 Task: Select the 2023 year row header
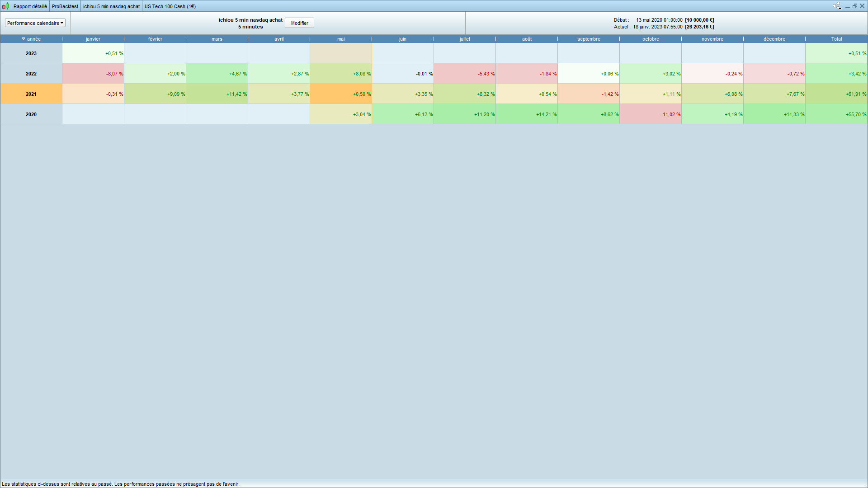coord(31,53)
